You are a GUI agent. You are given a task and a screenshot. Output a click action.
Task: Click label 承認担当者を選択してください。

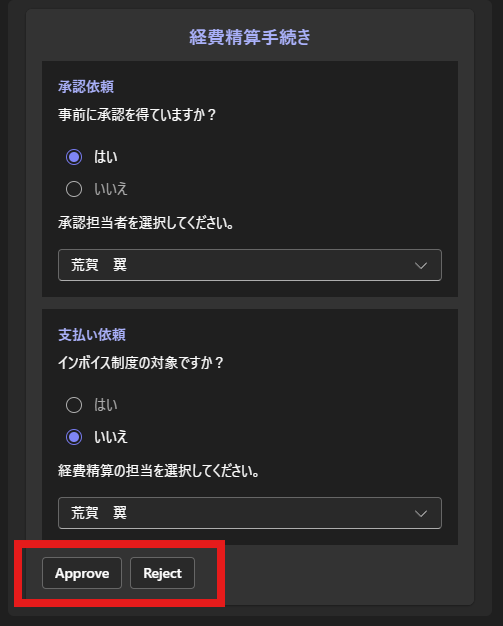pyautogui.click(x=146, y=223)
